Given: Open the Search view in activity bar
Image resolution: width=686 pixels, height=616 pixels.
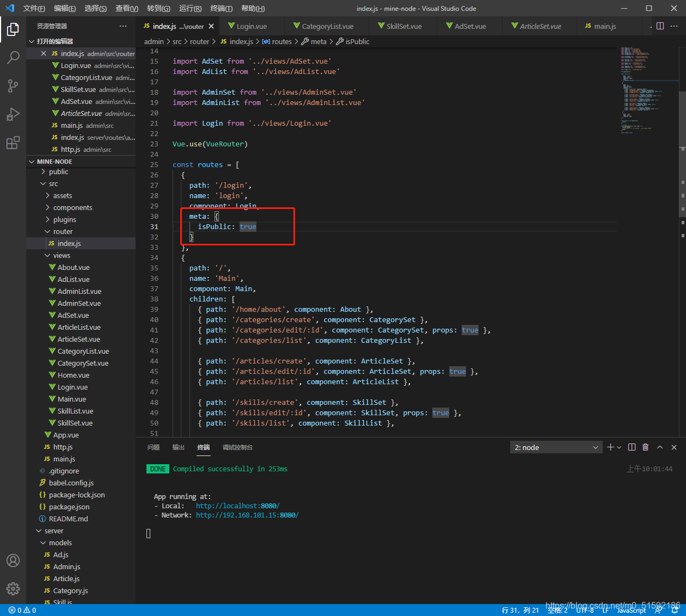Looking at the screenshot, I should pos(13,57).
